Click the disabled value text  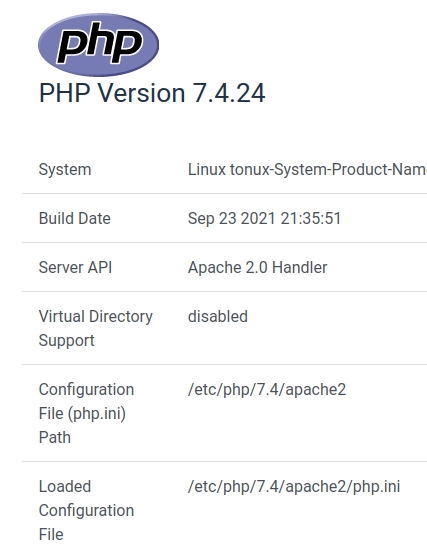pyautogui.click(x=218, y=316)
